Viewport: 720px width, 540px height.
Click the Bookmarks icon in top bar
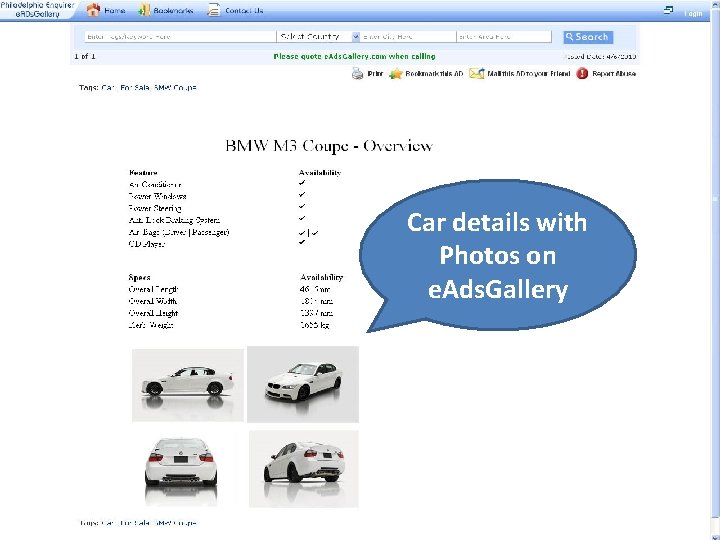click(144, 10)
